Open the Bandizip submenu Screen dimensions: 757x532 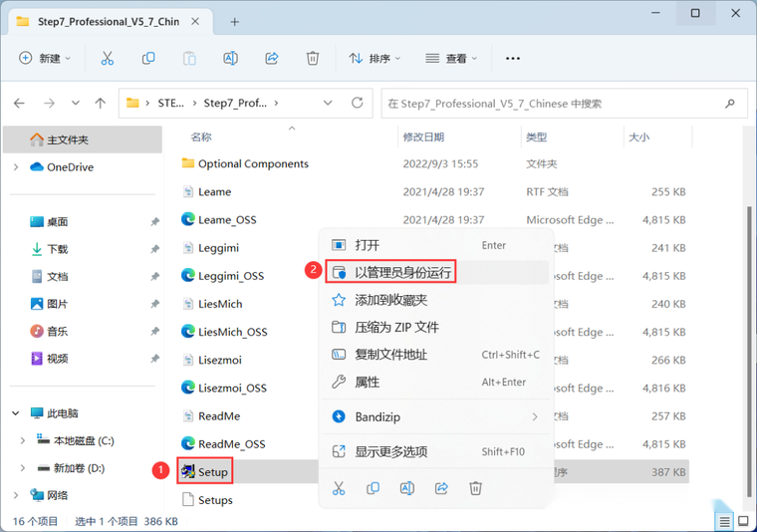pos(435,416)
